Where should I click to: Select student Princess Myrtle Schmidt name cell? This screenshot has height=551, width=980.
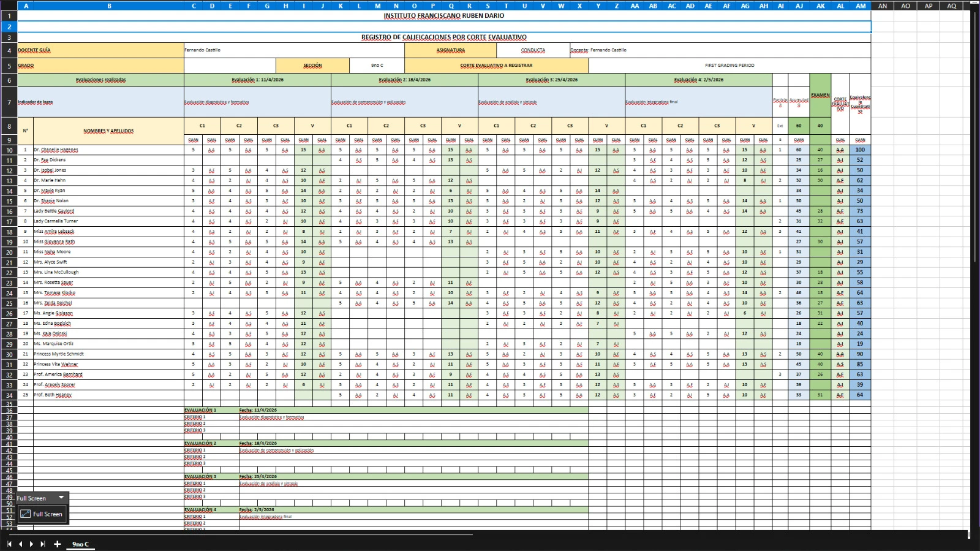click(x=108, y=354)
